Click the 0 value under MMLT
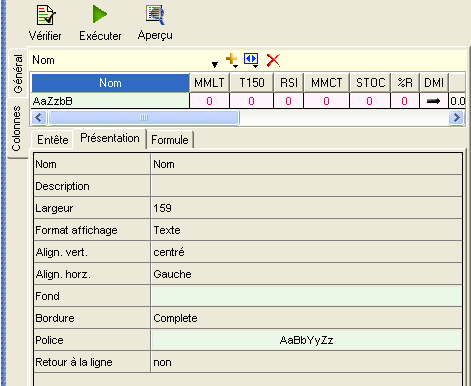This screenshot has height=386, width=471. pyautogui.click(x=209, y=101)
